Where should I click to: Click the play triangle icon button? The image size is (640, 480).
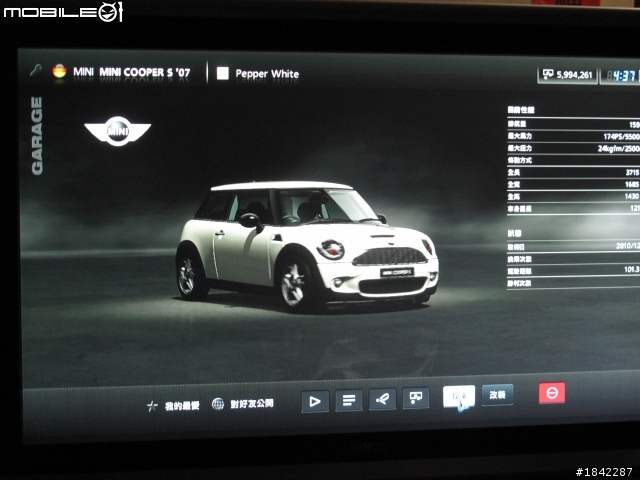(315, 401)
